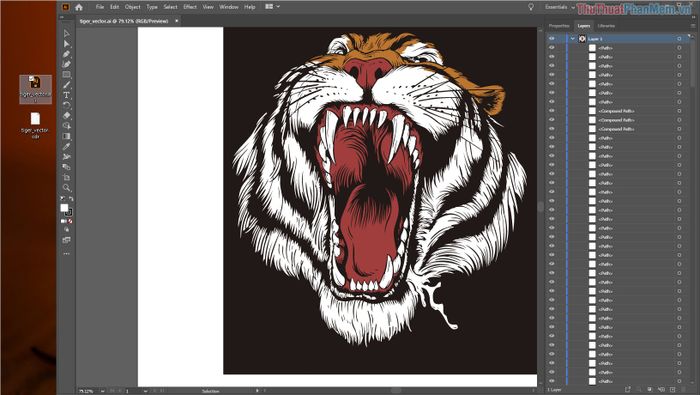Hide Layer 1 with its eye icon

(x=552, y=39)
